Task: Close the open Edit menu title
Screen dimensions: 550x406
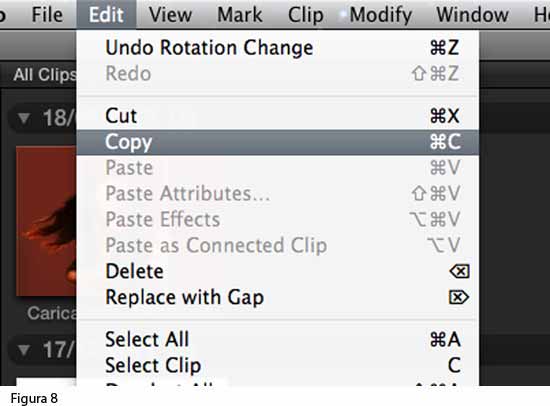Action: coord(106,15)
